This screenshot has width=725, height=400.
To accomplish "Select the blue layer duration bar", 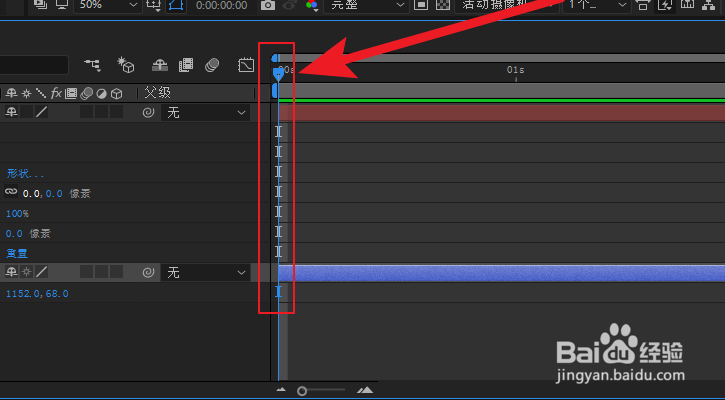I will pos(502,273).
